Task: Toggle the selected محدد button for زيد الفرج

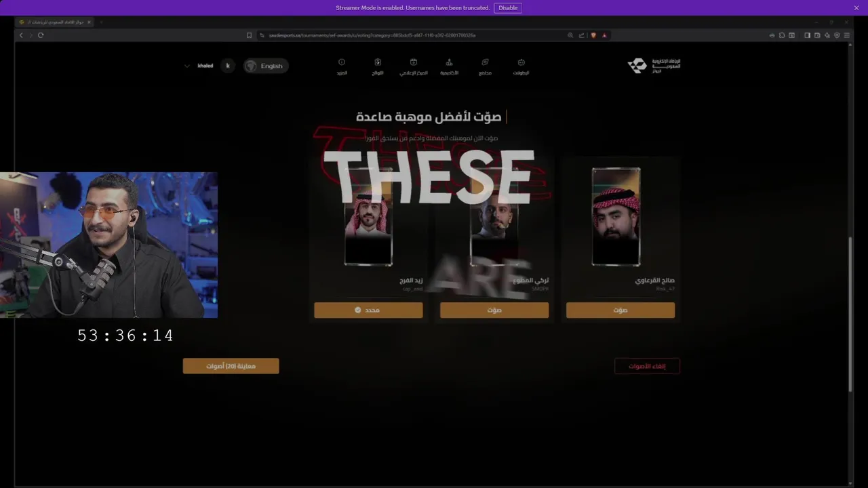Action: click(x=368, y=310)
